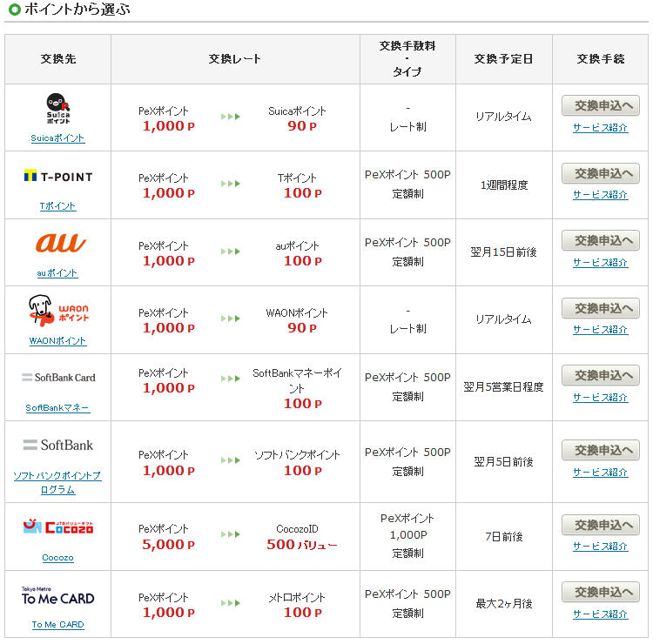
Task: Click the PeXポイント 1,000P 定額制 fee cell
Action: pyautogui.click(x=407, y=536)
